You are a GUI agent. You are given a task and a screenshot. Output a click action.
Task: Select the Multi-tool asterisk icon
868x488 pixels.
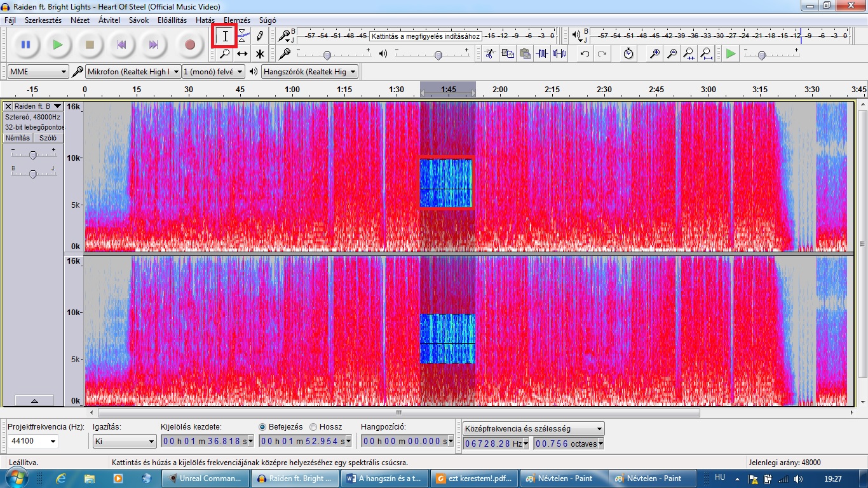point(259,54)
